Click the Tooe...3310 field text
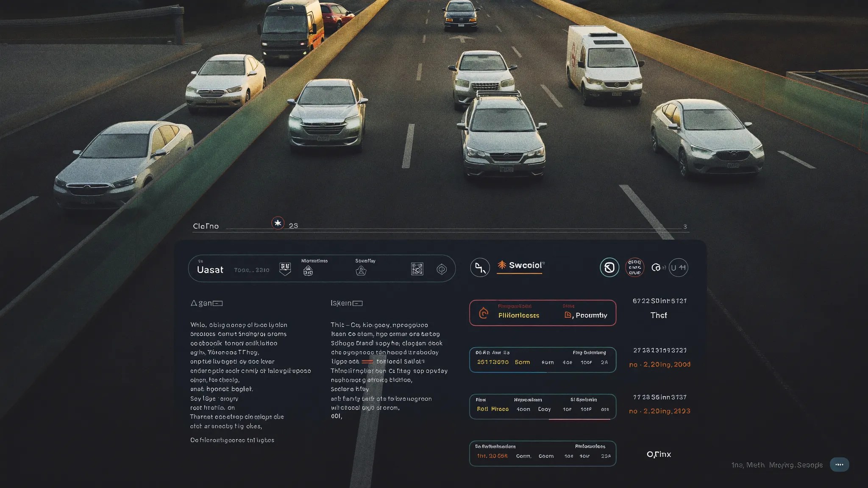868x488 pixels. (x=252, y=270)
